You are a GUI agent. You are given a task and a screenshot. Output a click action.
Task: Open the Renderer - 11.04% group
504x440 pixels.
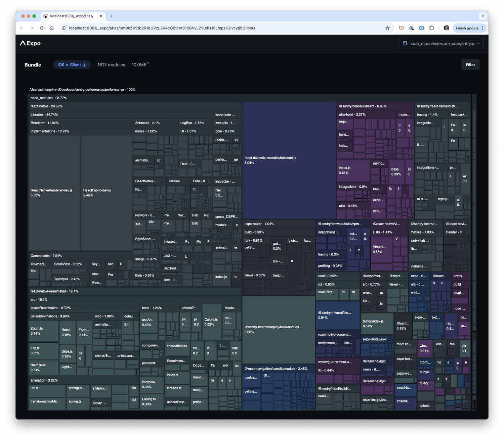click(81, 123)
